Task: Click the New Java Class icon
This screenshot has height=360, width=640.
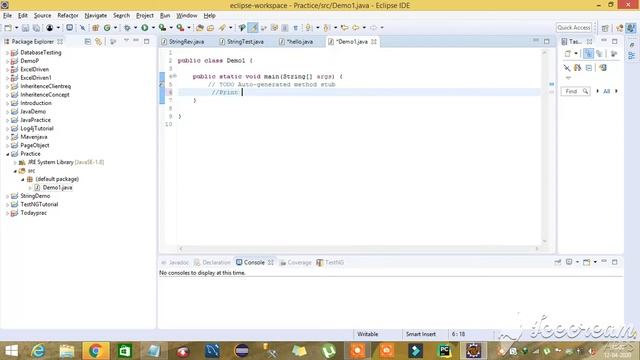Action: pos(107,28)
